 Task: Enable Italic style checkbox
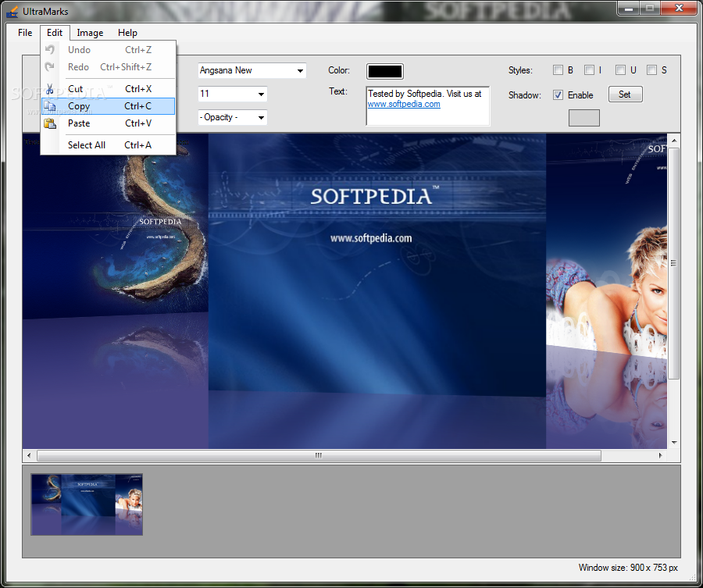(589, 70)
